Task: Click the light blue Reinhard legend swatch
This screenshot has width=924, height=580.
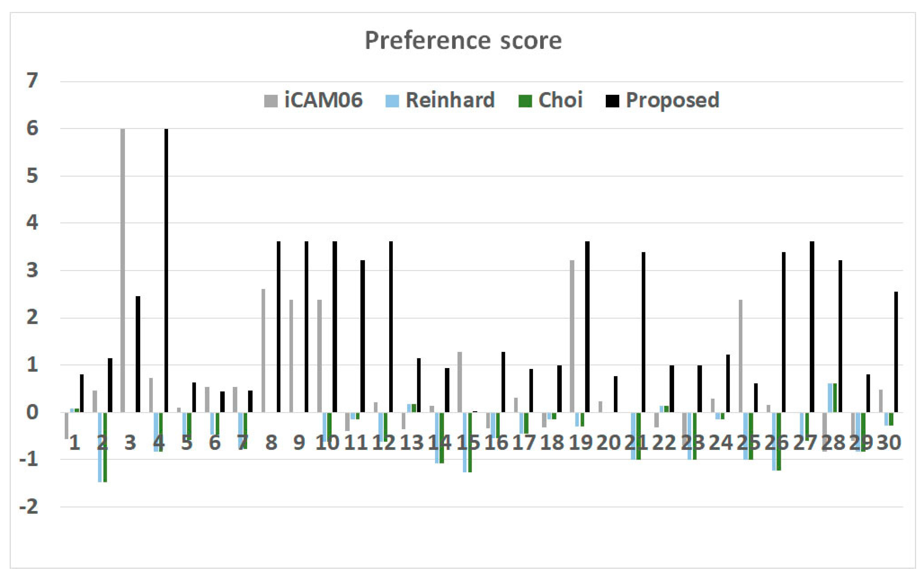Action: (392, 101)
